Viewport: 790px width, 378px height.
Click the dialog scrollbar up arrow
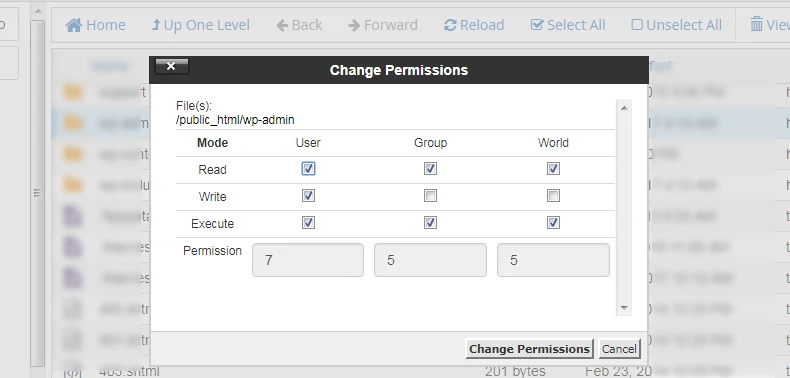pos(624,108)
